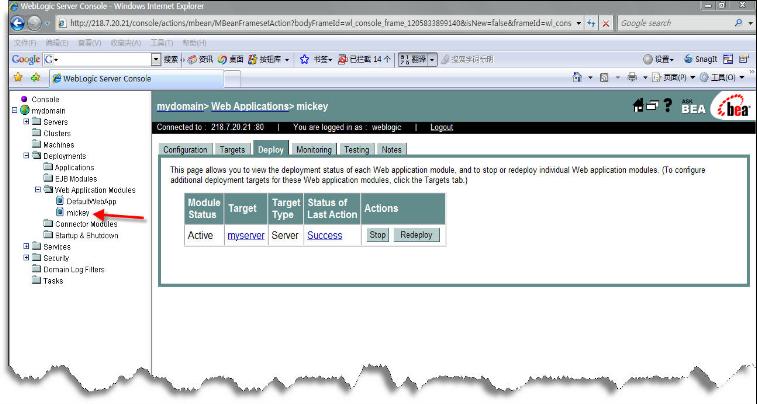Open the console help question mark
This screenshot has width=757, height=404.
(668, 105)
